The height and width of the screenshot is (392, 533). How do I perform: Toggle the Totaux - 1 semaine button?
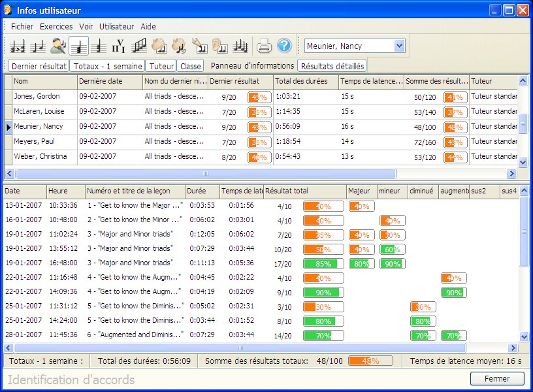coord(108,66)
